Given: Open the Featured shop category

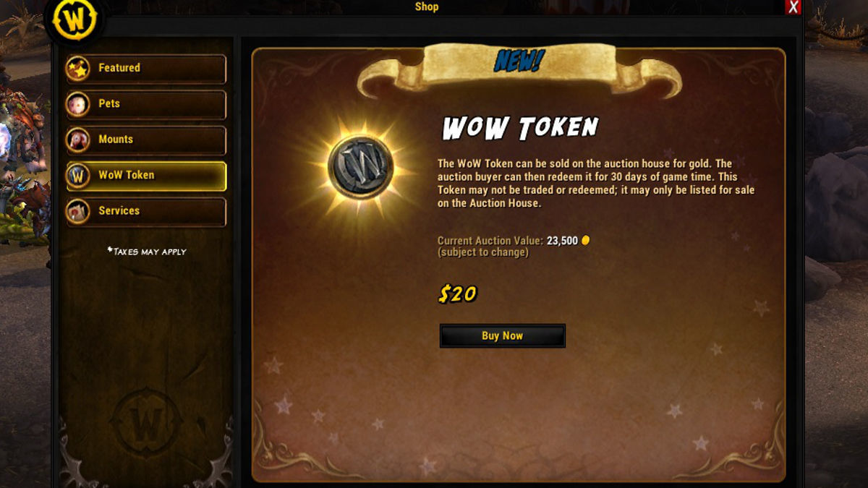Looking at the screenshot, I should click(x=146, y=69).
